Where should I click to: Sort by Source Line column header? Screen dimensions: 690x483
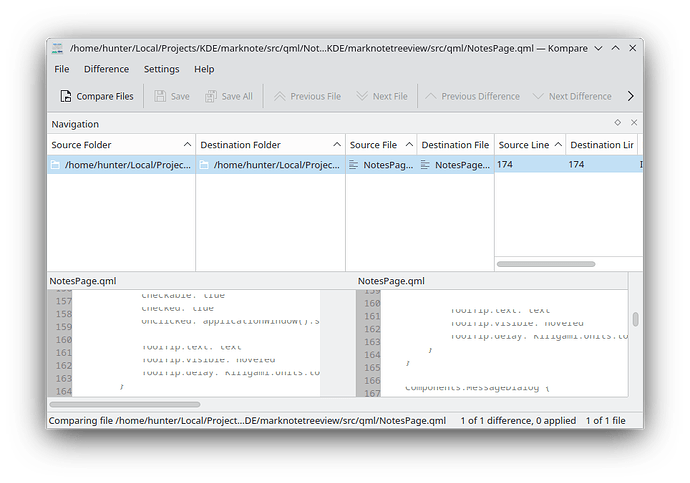tap(530, 145)
